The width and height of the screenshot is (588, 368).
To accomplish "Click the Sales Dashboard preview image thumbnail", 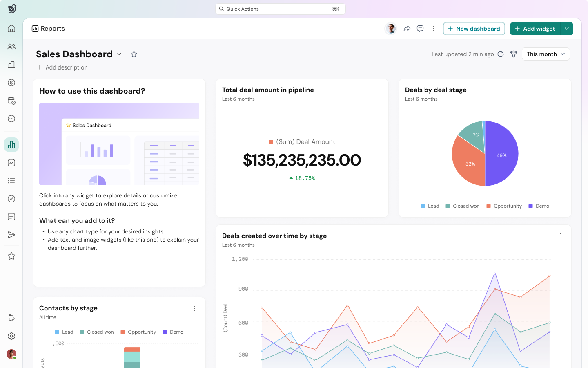I will tap(119, 144).
